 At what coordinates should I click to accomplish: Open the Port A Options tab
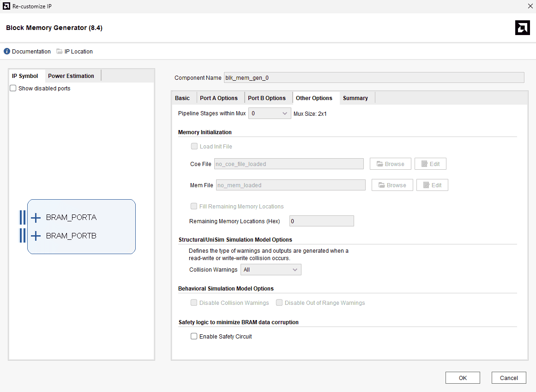pos(219,98)
